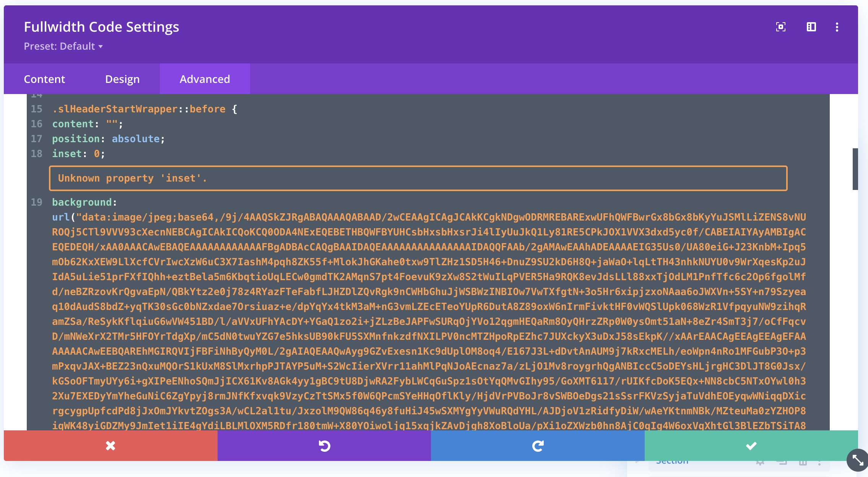Click the dark round resize handle icon
The height and width of the screenshot is (477, 868).
pos(857,460)
